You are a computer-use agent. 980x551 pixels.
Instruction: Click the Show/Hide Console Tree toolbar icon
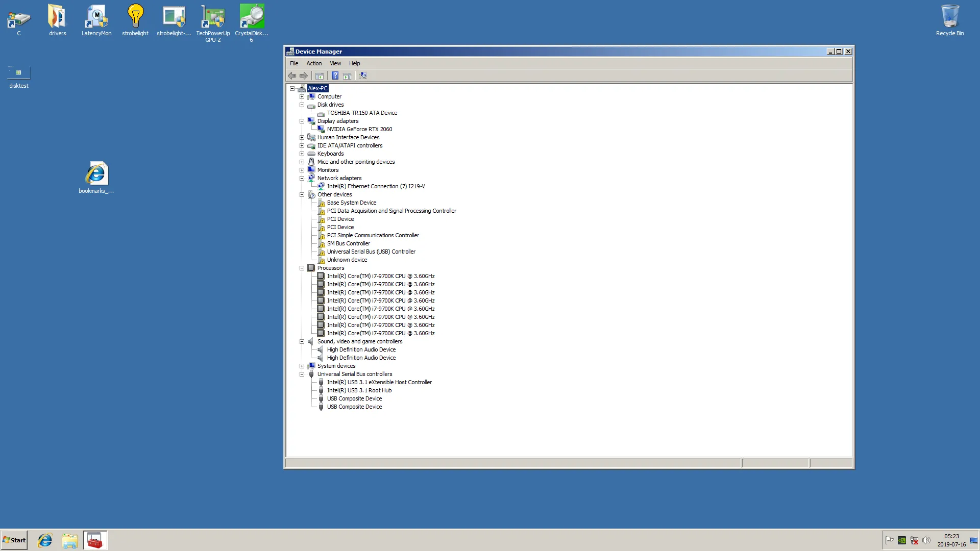tap(320, 76)
